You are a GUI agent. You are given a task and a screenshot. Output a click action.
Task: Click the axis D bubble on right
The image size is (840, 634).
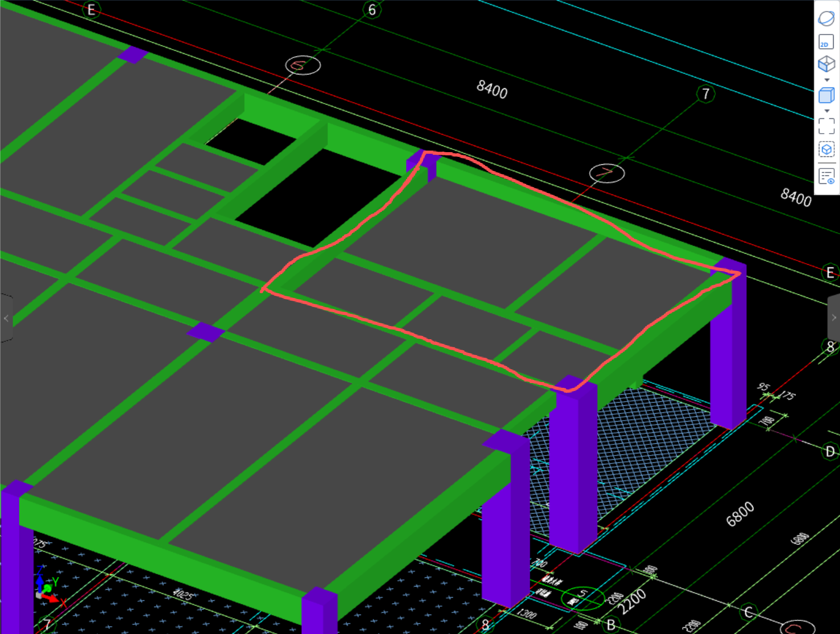[830, 452]
